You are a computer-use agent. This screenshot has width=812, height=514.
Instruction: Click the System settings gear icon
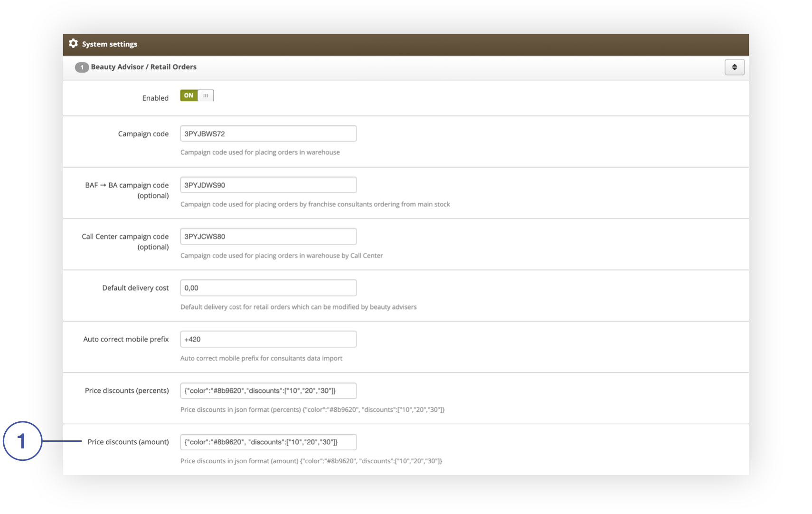point(73,44)
